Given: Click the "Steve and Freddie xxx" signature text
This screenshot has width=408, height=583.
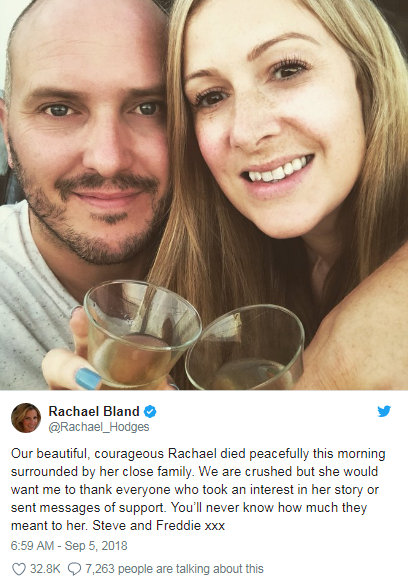Looking at the screenshot, I should click(159, 525).
